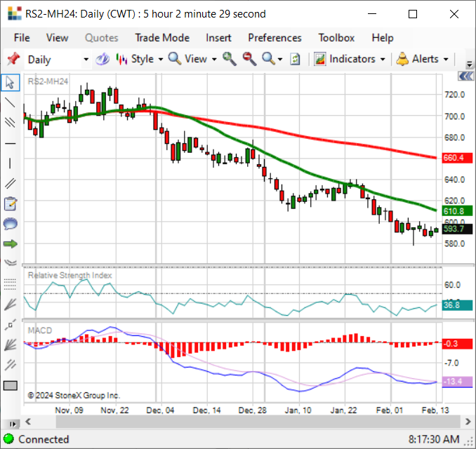Select the double diagonal lines tool
The width and height of the screenshot is (476, 449).
pyautogui.click(x=11, y=183)
